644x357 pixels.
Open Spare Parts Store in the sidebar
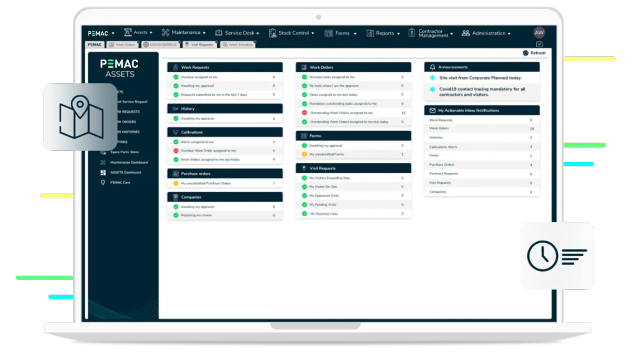pos(124,152)
